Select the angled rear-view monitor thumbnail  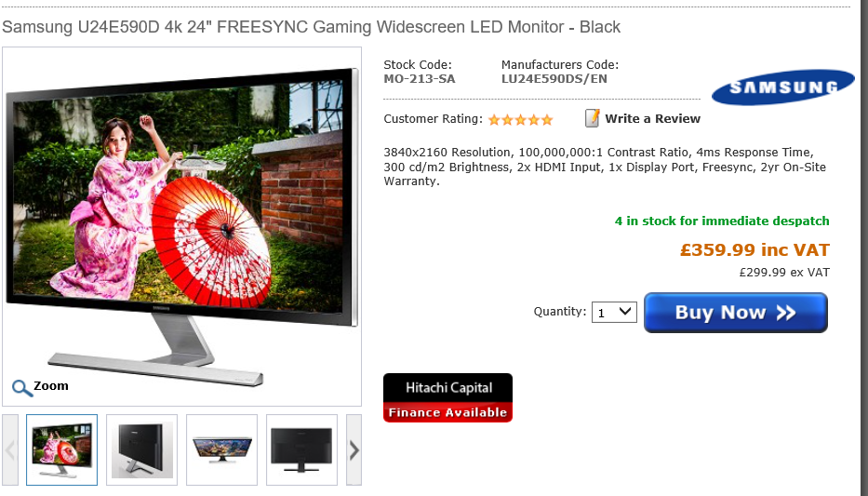click(141, 450)
